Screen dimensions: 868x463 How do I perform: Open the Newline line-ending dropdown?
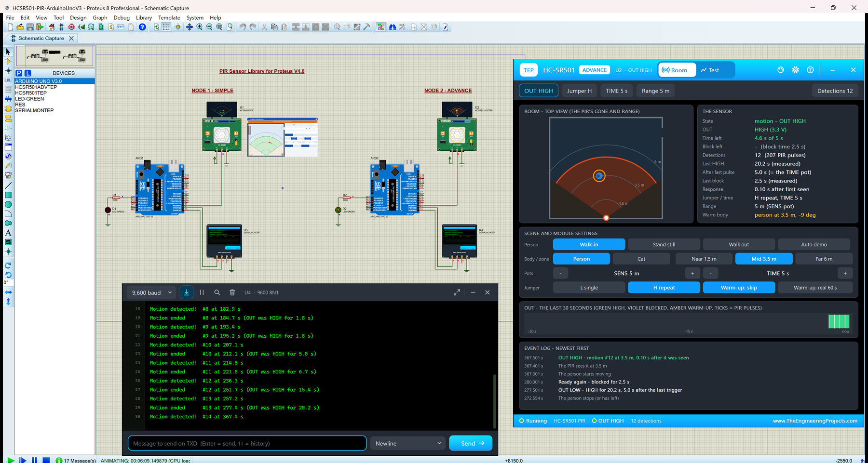click(x=408, y=443)
